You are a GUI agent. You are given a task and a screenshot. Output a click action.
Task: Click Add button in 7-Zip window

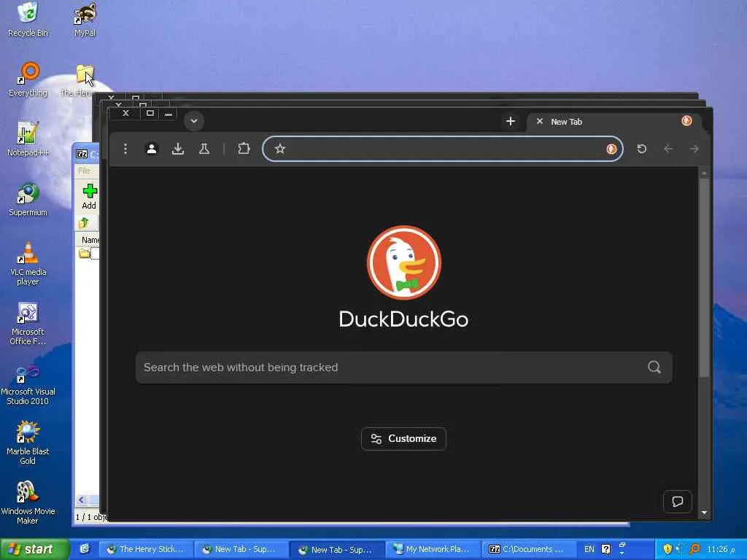point(89,196)
